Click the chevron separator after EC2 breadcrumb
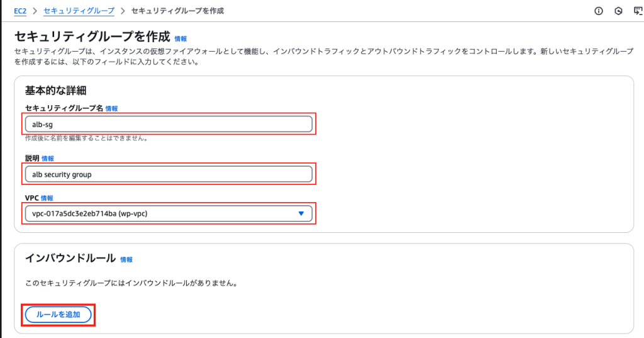This screenshot has width=644, height=338. click(x=35, y=11)
